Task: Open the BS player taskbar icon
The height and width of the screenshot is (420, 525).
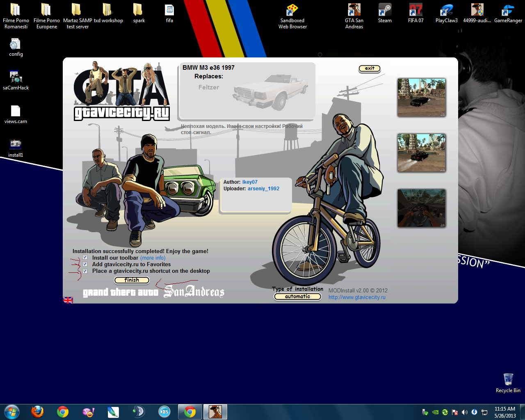Action: (x=164, y=412)
